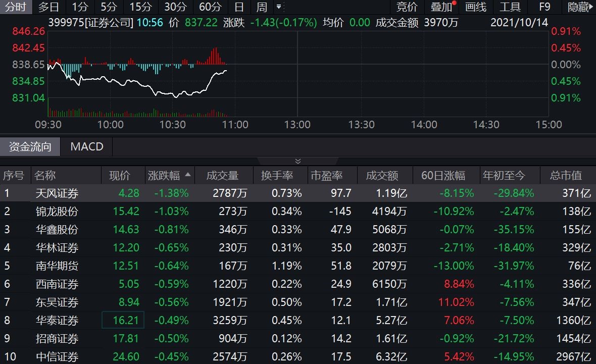The width and height of the screenshot is (596, 364).
Task: Select the 60分 timeframe
Action: tap(210, 7)
